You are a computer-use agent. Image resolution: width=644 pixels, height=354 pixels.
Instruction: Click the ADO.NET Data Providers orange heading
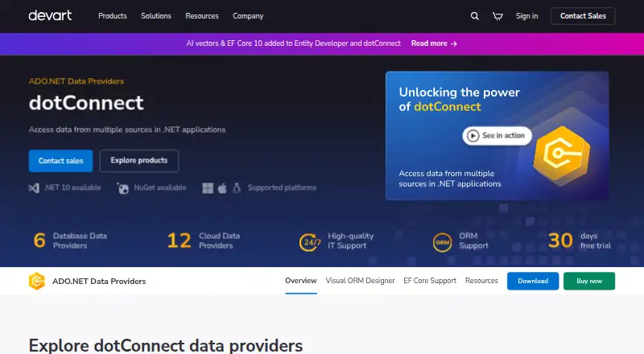point(76,81)
